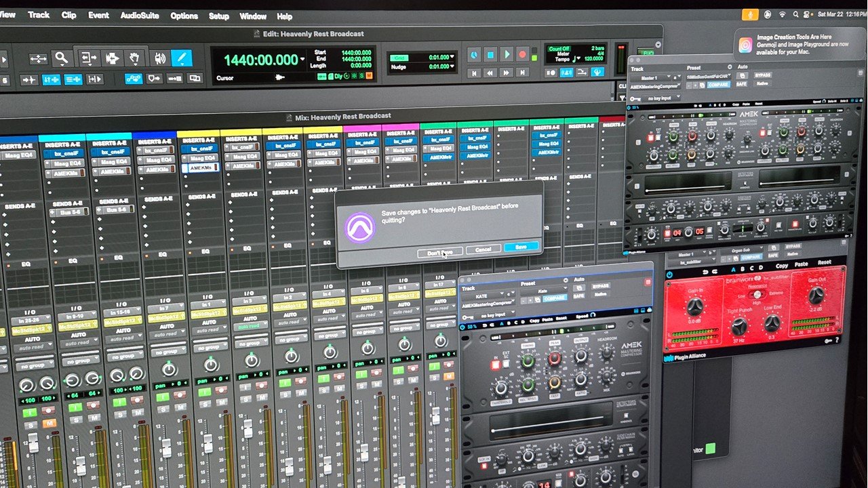Screen dimensions: 868x488
Task: Select the Grabber hand tool
Action: (x=136, y=58)
